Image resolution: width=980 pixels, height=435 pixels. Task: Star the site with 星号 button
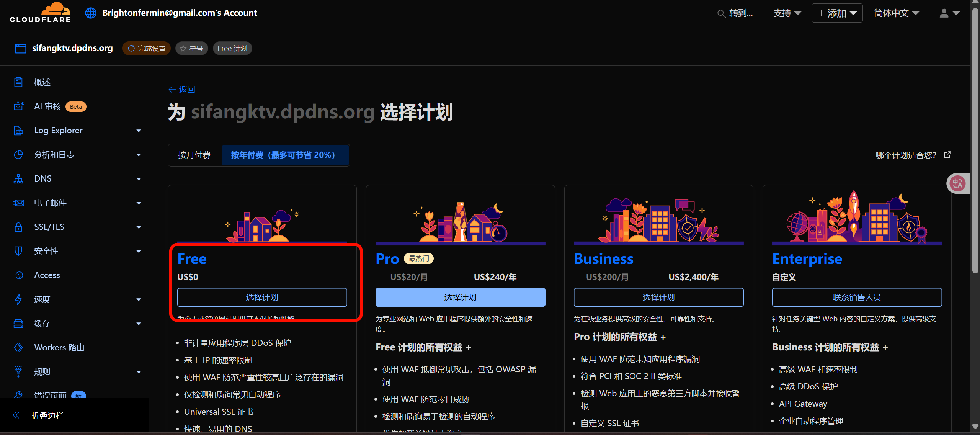[191, 49]
